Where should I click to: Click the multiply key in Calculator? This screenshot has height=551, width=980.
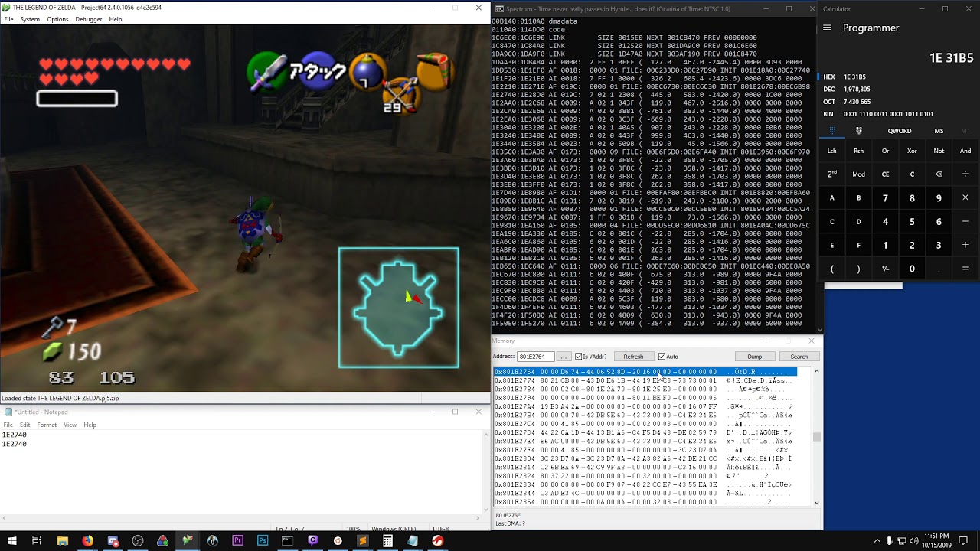tap(965, 197)
